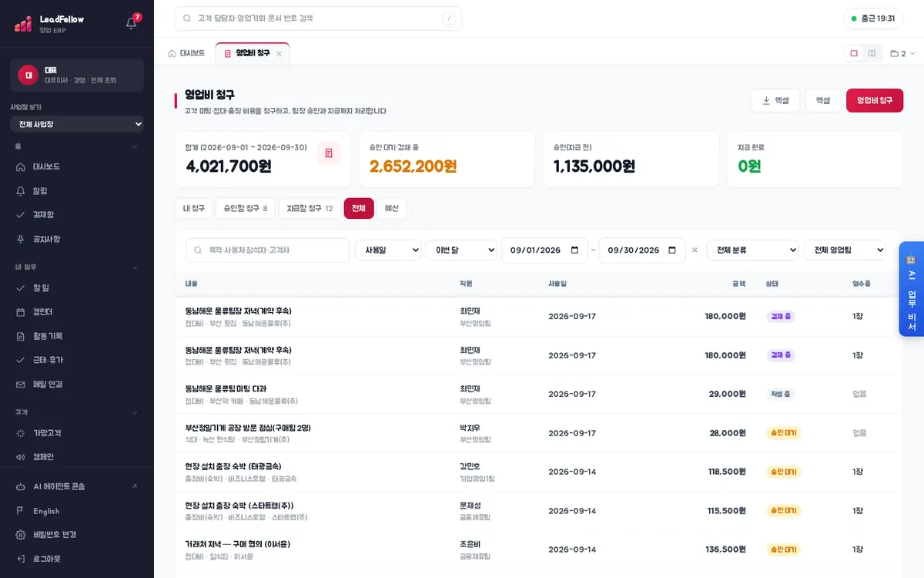Open the 동남해운 물류팀 미팅 다과 row
This screenshot has height=578, width=924.
click(x=538, y=395)
